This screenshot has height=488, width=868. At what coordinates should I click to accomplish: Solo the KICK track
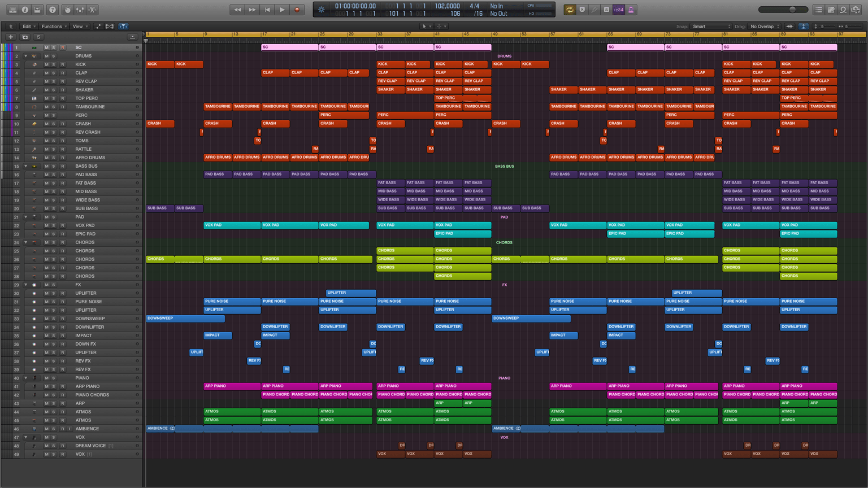tap(54, 64)
